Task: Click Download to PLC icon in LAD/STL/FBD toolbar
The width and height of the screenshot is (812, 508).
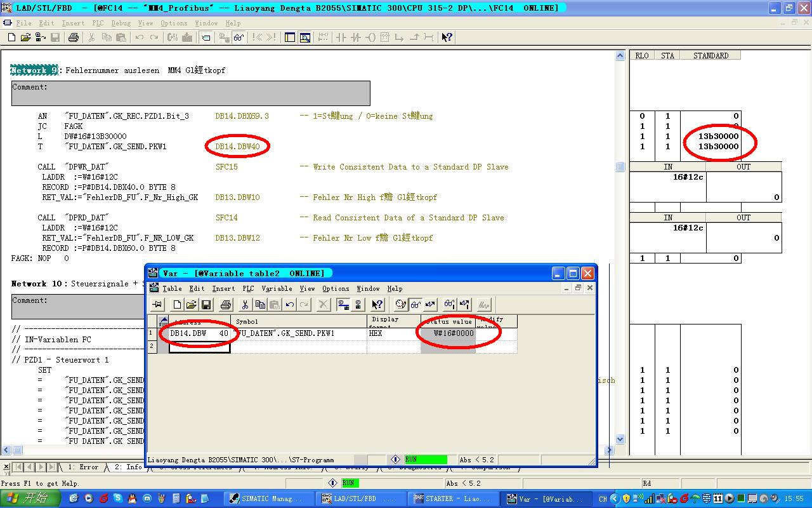Action: 187,37
